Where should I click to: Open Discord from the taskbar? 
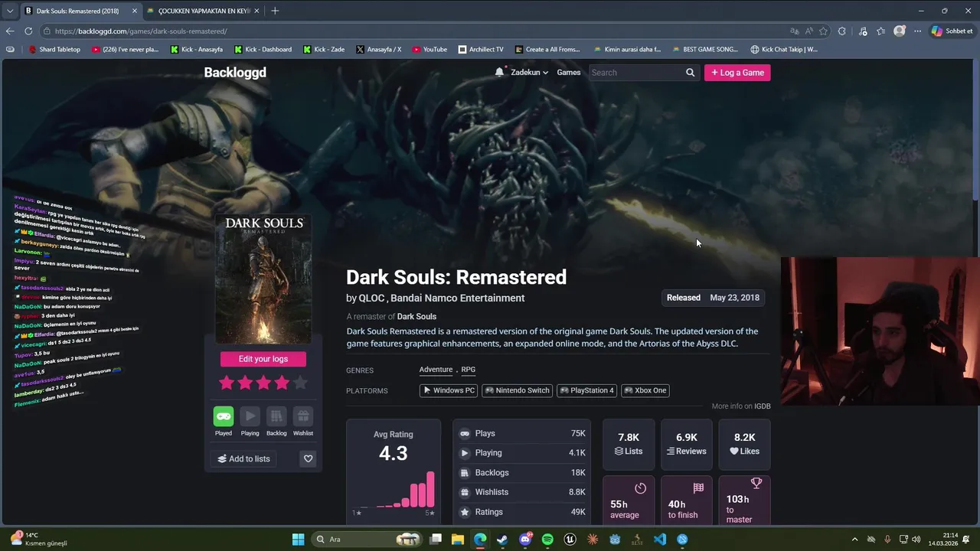[525, 540]
